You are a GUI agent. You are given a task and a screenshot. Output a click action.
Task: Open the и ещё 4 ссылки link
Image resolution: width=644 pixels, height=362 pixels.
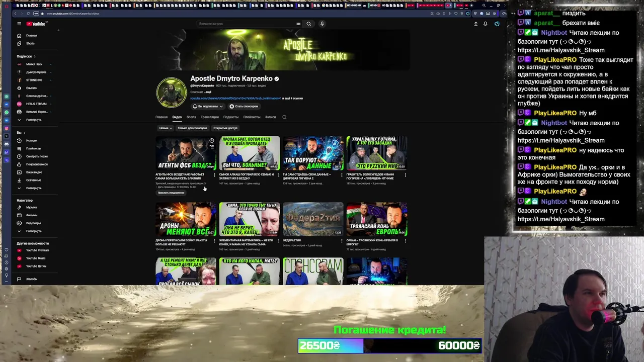tap(293, 99)
